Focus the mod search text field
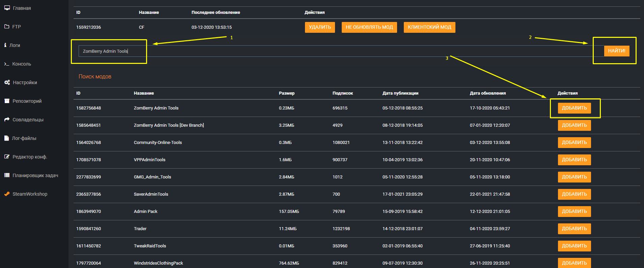The height and width of the screenshot is (268, 644). tap(337, 51)
